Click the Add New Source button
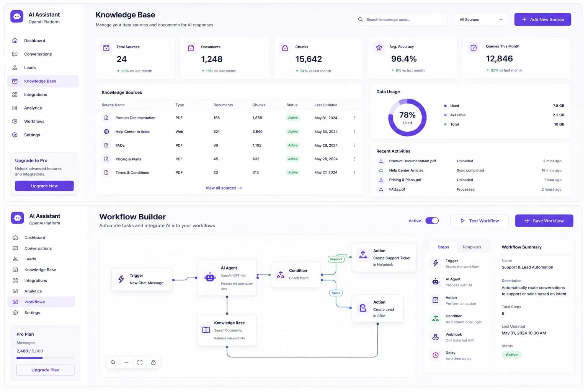588x392 pixels. [542, 20]
